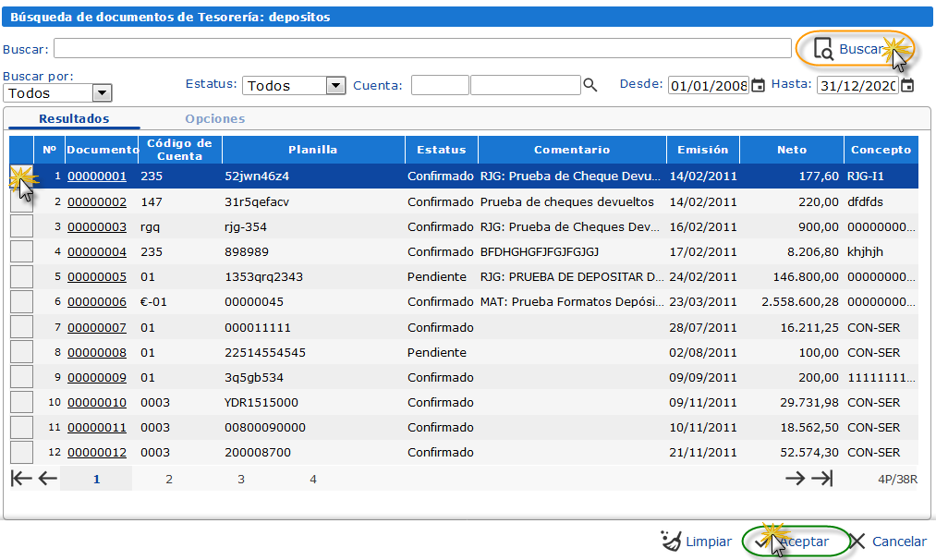Viewport: 936px width, 560px height.
Task: Open the Desde date calendar picker
Action: [x=758, y=85]
